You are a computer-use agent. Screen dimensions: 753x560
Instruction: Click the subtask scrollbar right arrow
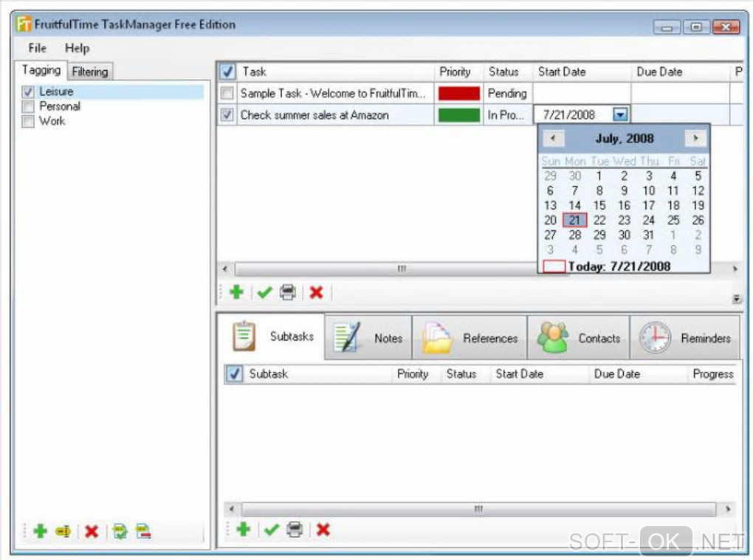point(728,508)
